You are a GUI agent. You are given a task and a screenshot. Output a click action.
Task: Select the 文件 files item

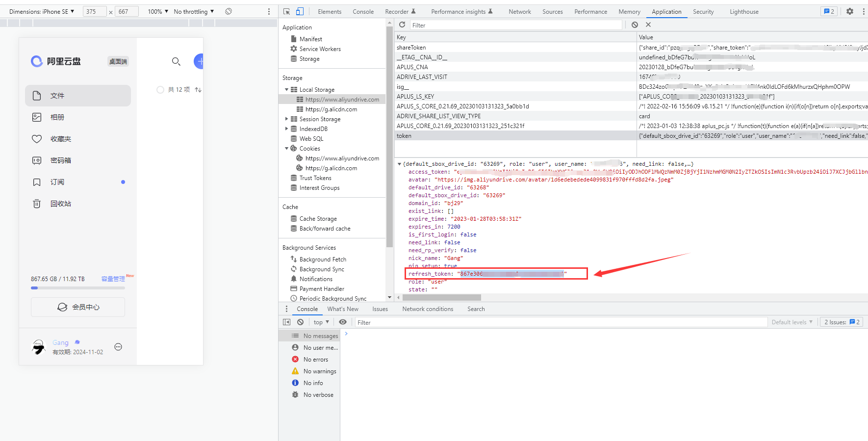[78, 96]
